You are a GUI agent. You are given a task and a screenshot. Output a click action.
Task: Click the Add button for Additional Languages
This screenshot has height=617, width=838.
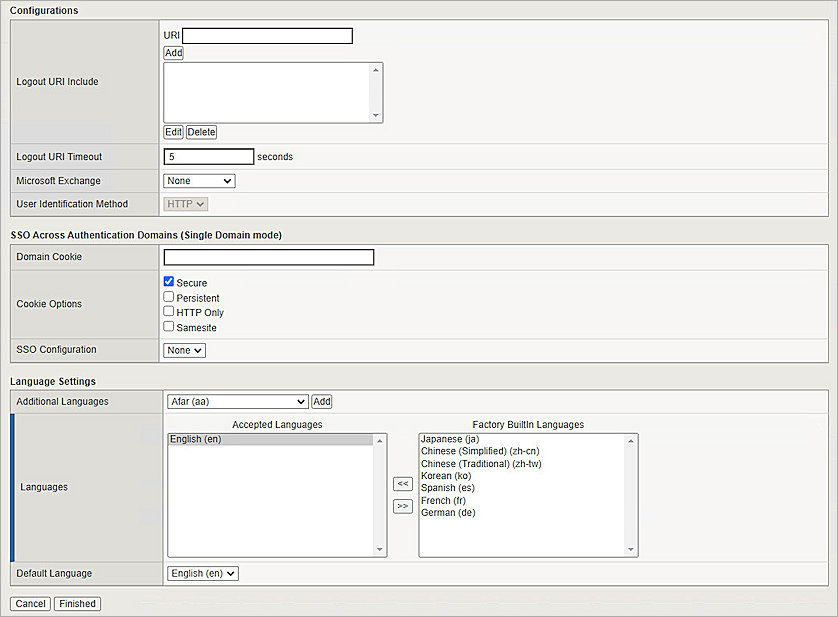(x=321, y=401)
